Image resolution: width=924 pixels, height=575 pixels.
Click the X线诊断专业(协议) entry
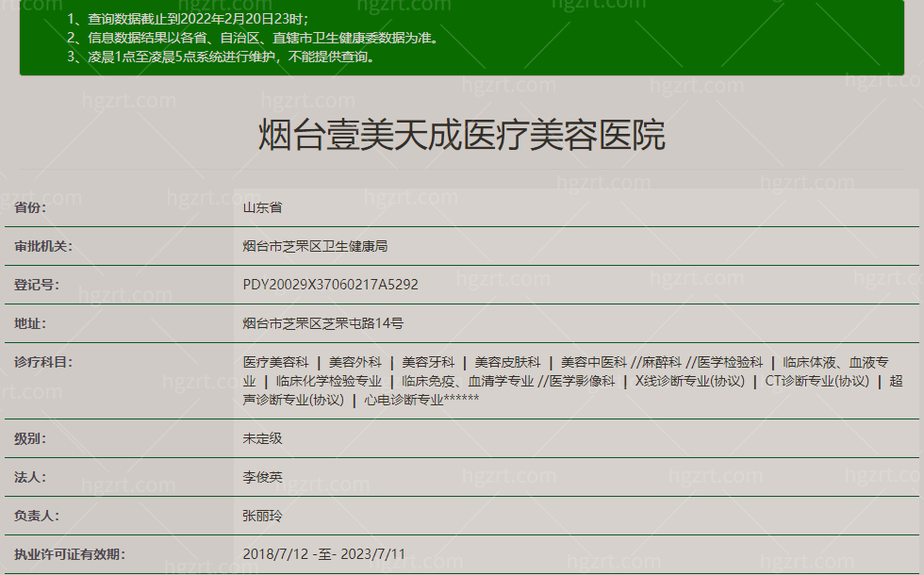[690, 381]
